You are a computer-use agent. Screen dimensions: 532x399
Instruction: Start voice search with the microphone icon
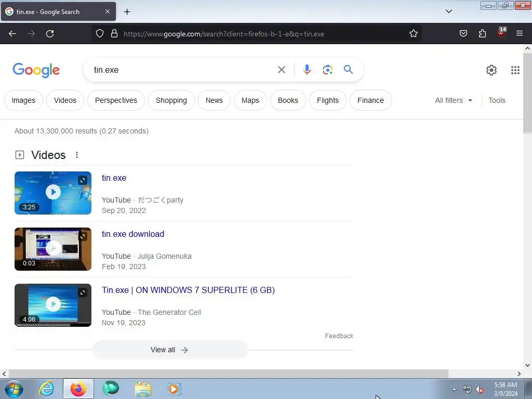(x=307, y=70)
